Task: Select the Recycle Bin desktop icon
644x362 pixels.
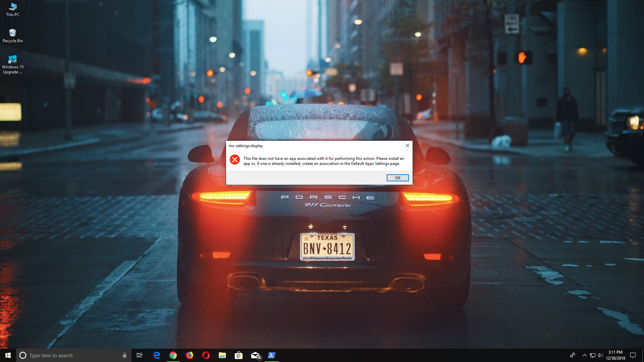Action: [13, 36]
